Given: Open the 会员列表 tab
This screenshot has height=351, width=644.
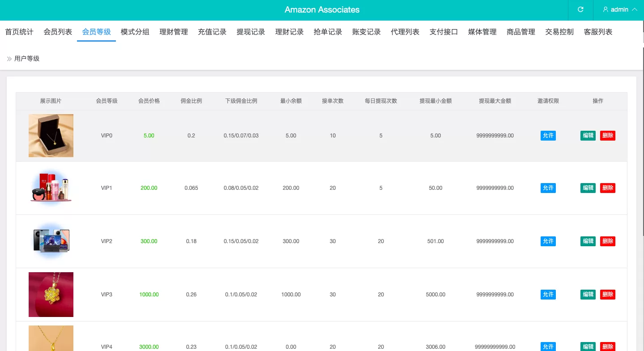Looking at the screenshot, I should (58, 32).
